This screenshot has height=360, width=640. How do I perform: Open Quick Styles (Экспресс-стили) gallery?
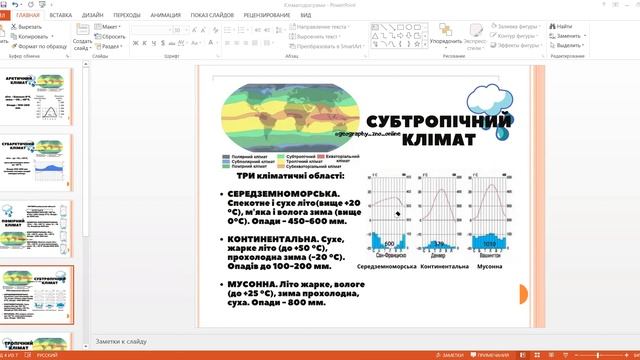476,37
